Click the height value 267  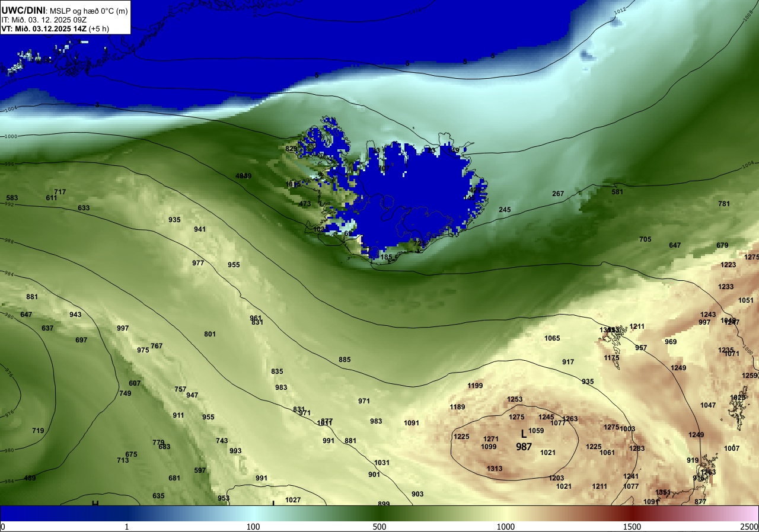558,194
